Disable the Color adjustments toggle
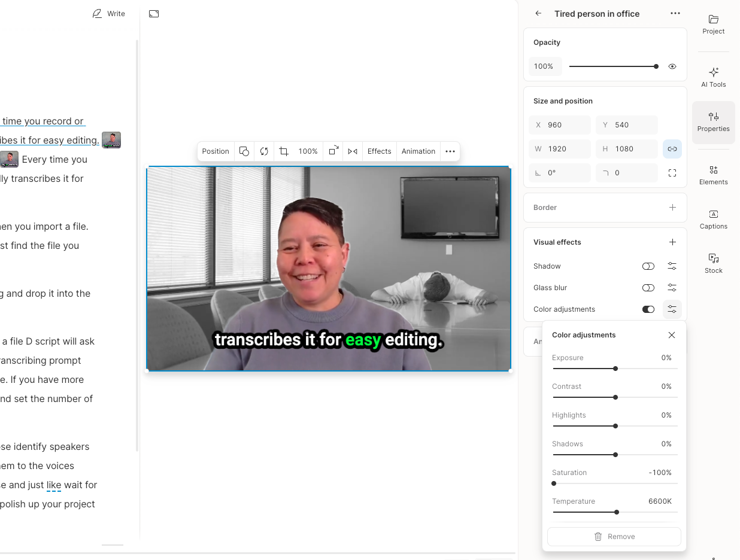Viewport: 740px width, 560px height. (648, 309)
